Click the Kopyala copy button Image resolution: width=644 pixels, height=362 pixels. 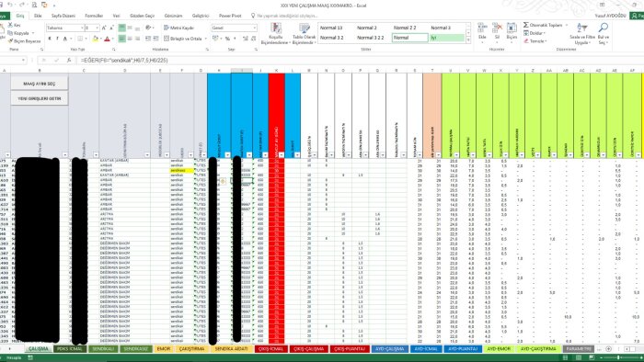[x=18, y=33]
